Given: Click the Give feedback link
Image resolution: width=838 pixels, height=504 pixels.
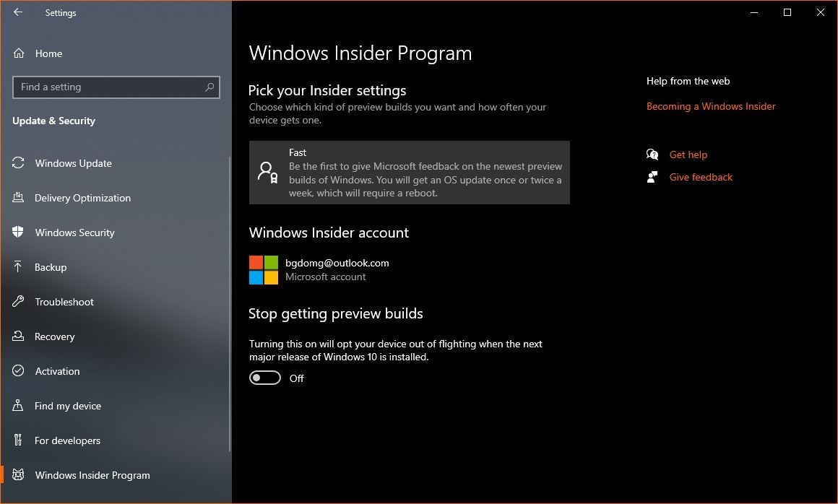Looking at the screenshot, I should click(x=701, y=177).
